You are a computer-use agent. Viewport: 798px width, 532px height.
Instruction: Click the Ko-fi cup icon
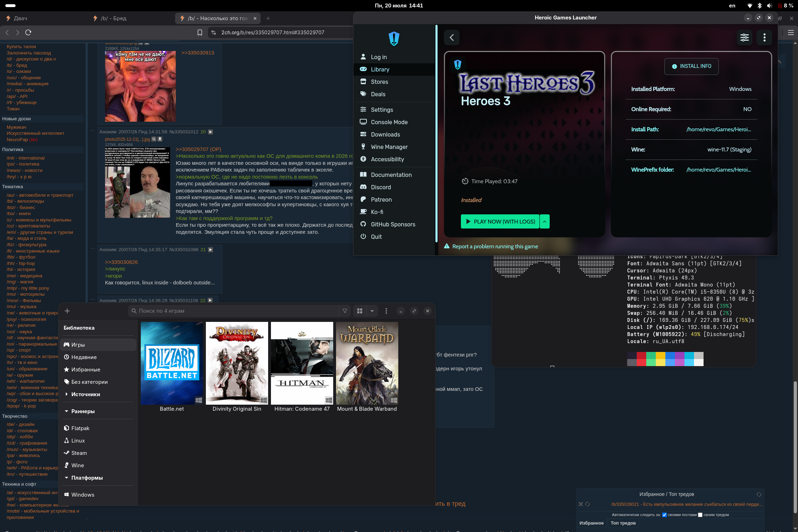(x=363, y=212)
